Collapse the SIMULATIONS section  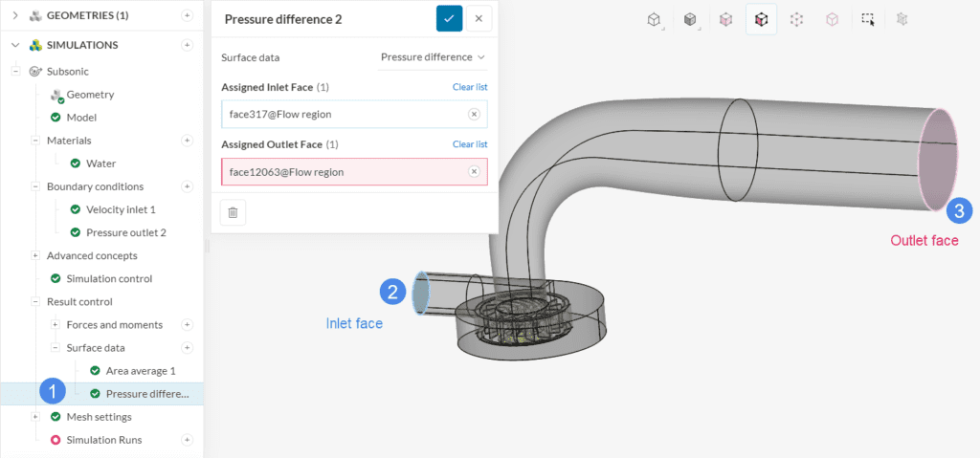(x=15, y=45)
